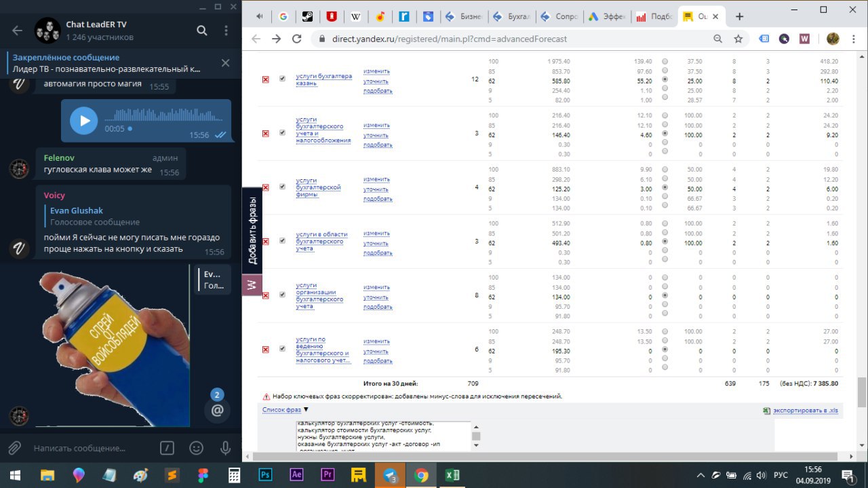Switch to the Google browser tab
This screenshot has height=488, width=868.
(x=282, y=17)
